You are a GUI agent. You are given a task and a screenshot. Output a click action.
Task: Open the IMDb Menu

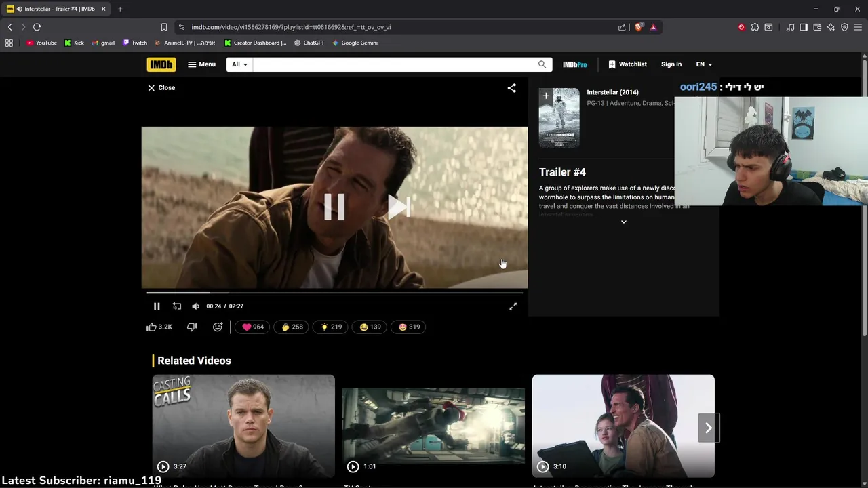201,64
